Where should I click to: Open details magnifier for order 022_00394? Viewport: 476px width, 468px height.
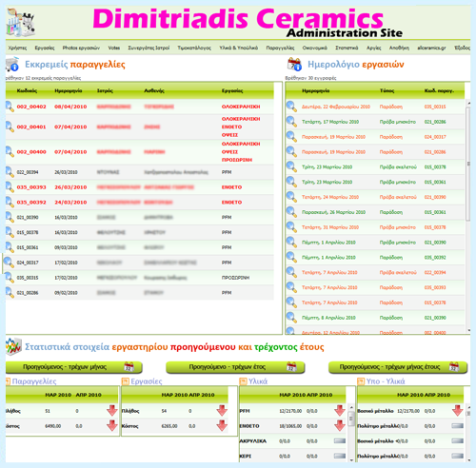coord(10,172)
